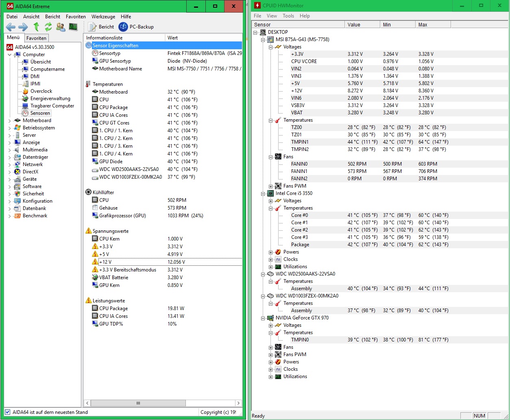The width and height of the screenshot is (510, 420).
Task: Expand Betriebssystem node
Action: 10,128
